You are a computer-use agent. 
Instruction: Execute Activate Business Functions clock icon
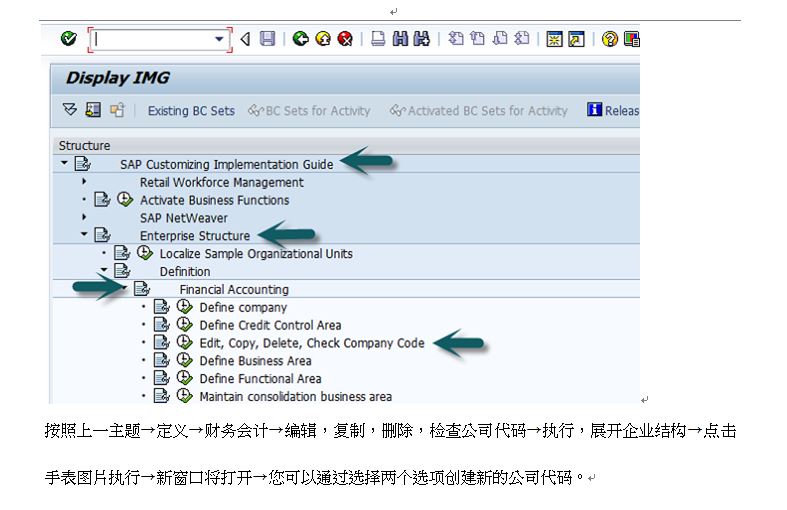point(125,199)
